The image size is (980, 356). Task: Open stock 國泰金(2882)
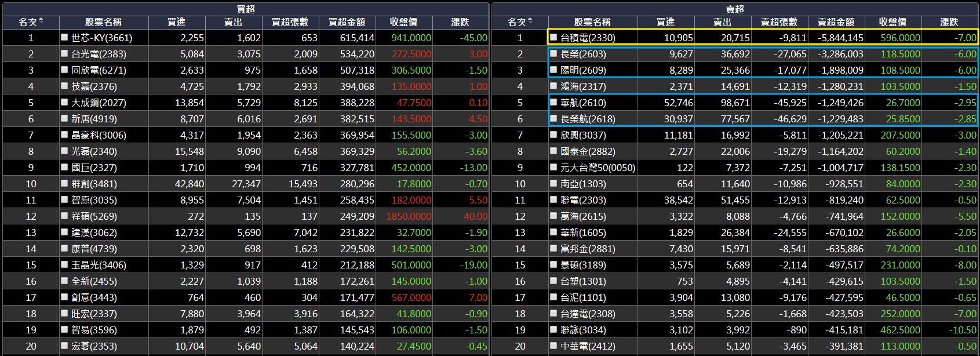pos(588,151)
